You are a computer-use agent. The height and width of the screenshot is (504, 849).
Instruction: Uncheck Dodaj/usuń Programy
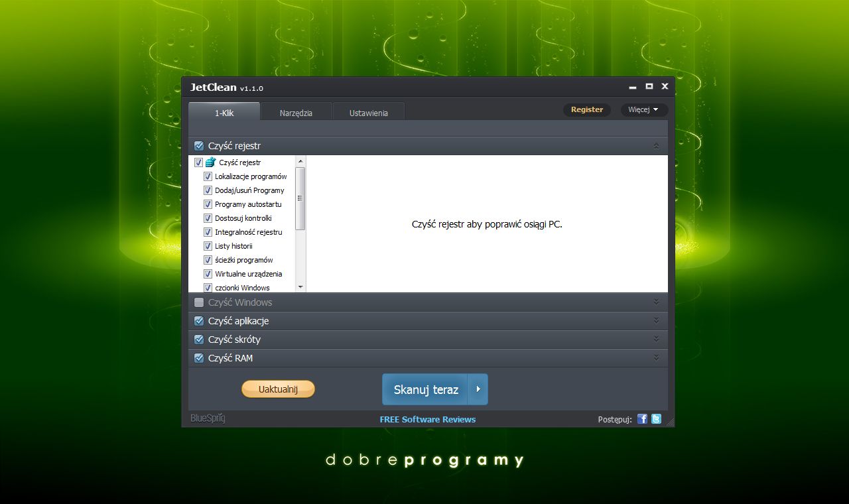208,190
